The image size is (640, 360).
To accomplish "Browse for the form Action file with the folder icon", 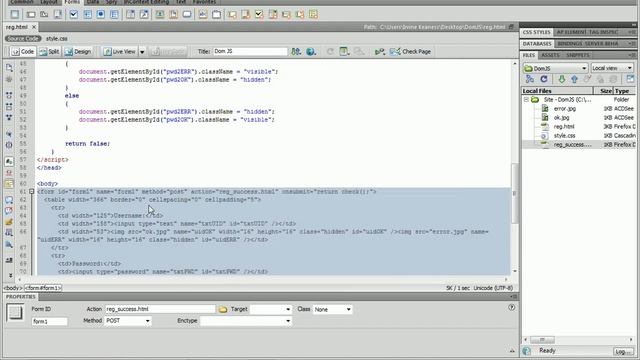I will (223, 309).
